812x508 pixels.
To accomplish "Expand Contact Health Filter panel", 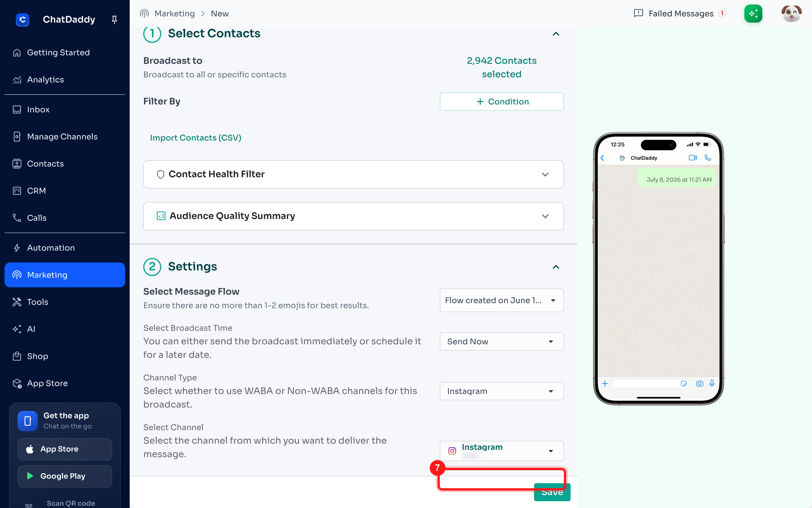I will click(x=353, y=174).
